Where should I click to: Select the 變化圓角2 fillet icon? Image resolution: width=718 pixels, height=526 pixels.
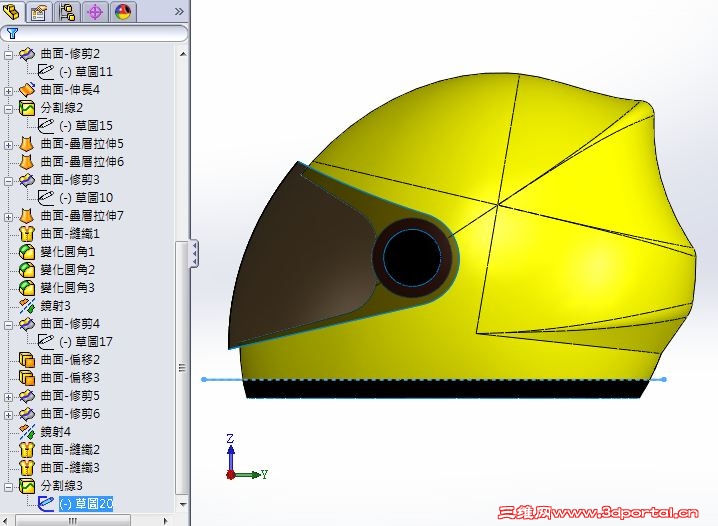pos(27,270)
